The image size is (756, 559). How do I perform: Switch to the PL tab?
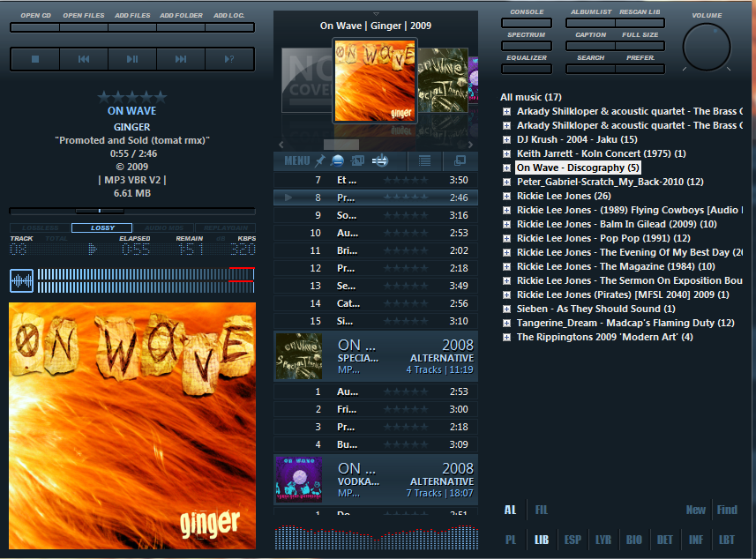[x=511, y=540]
